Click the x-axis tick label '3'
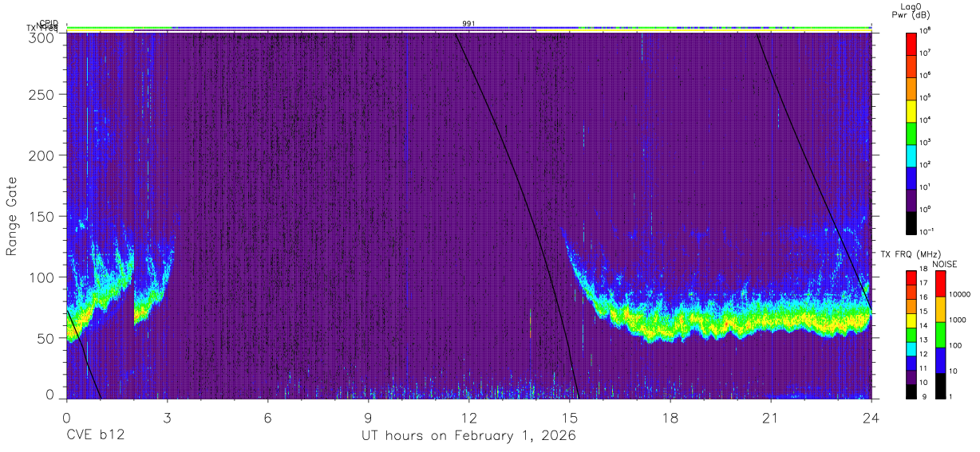980x452 pixels. pyautogui.click(x=167, y=418)
